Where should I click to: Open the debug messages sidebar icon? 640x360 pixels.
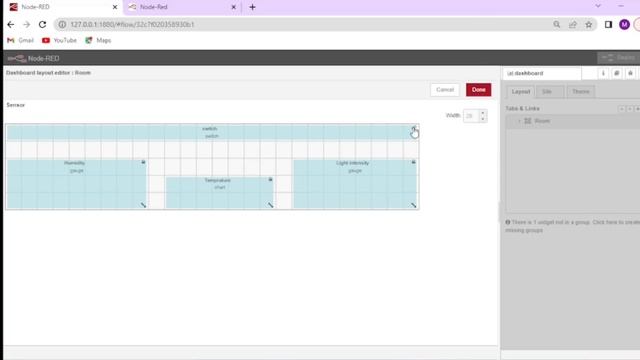click(630, 73)
